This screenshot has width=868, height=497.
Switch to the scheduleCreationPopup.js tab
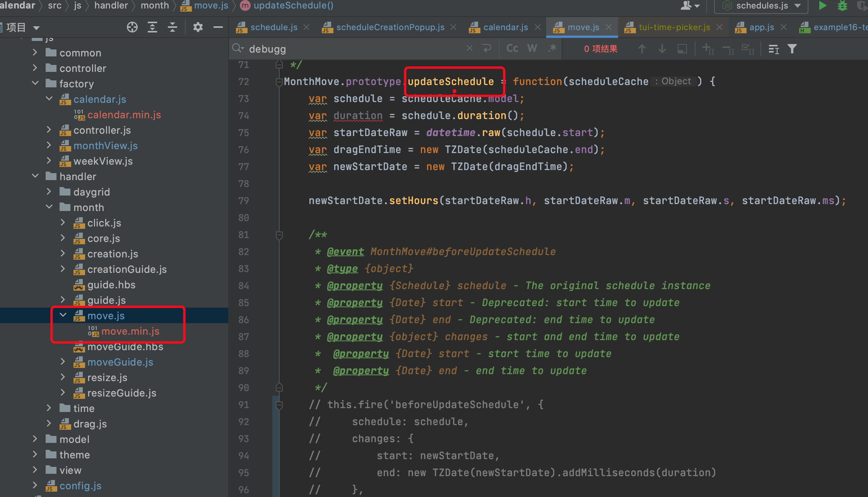390,27
